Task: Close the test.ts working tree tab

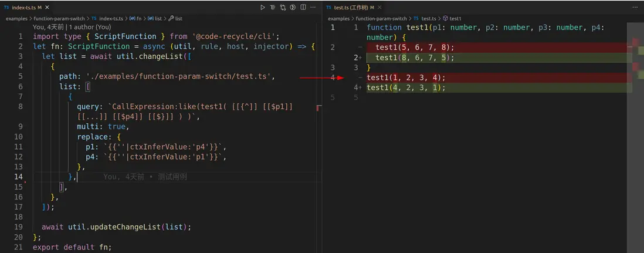Action: 380,8
